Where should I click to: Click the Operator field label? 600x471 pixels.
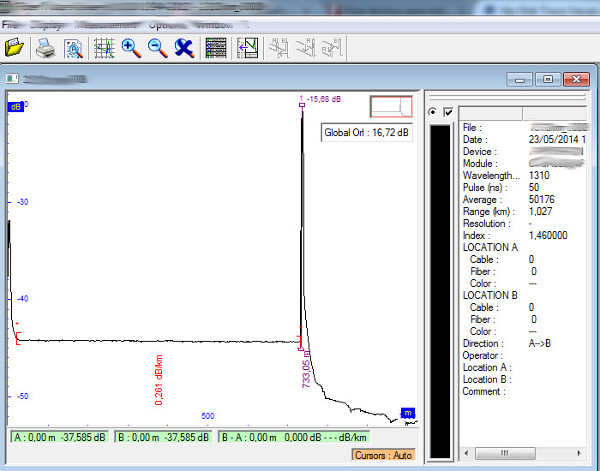[483, 355]
